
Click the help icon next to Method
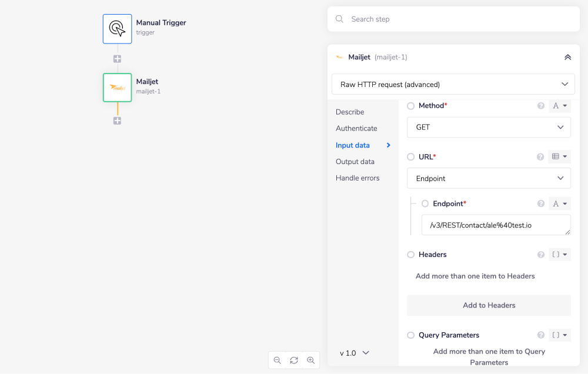(540, 106)
